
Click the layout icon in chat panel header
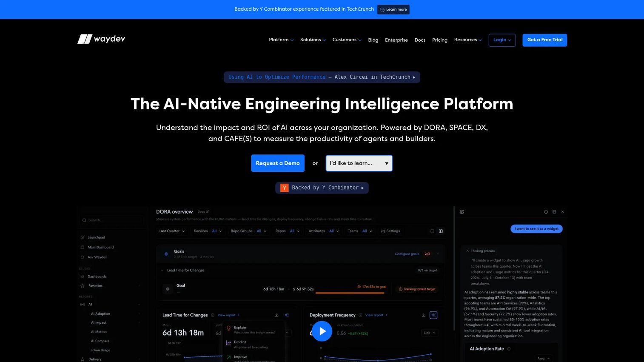pos(554,212)
